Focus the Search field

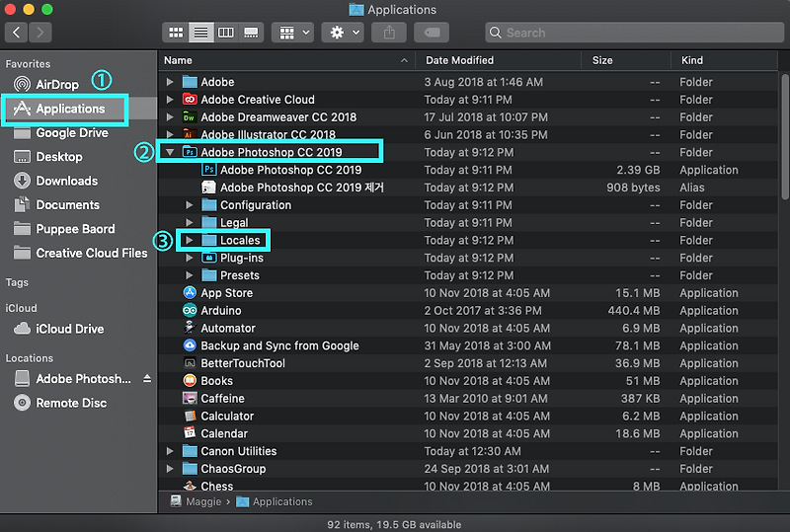coord(634,33)
